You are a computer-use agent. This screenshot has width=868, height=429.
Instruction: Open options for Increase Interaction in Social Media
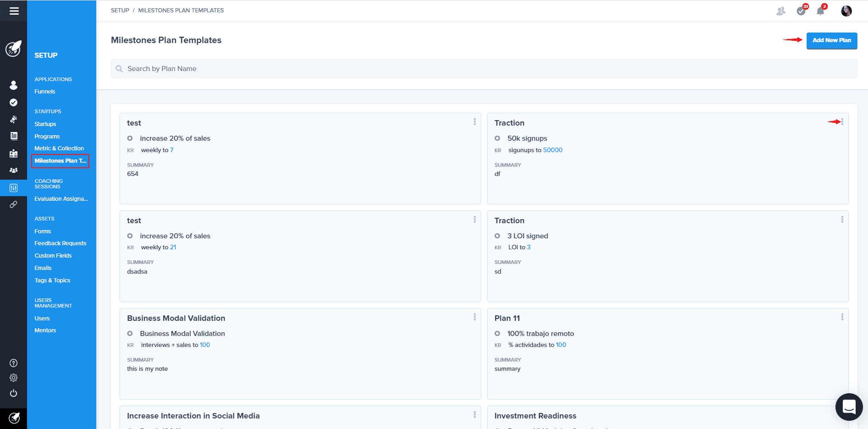click(475, 415)
